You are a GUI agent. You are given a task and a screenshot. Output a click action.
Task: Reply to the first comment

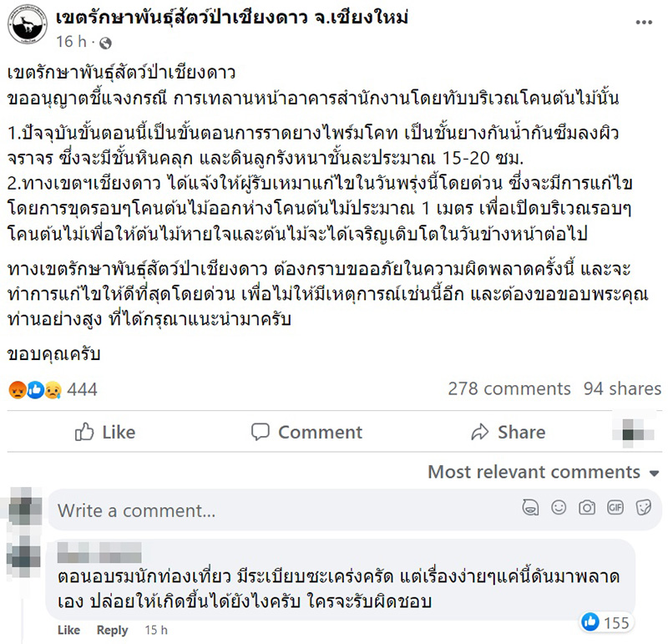113,631
